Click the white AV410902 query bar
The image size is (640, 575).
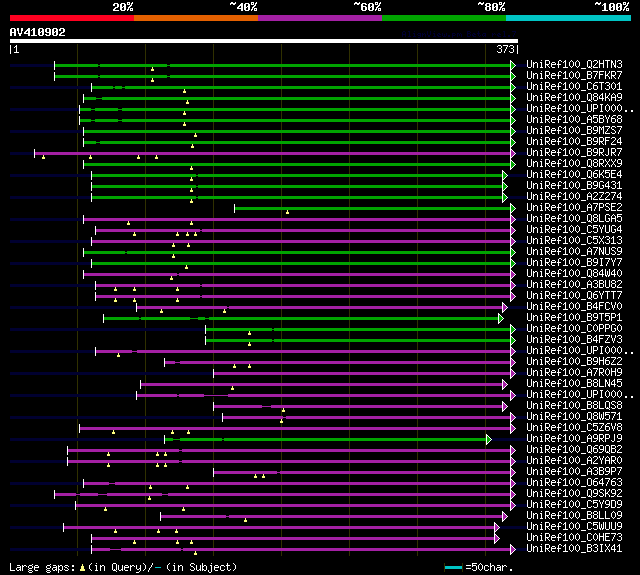pyautogui.click(x=264, y=41)
